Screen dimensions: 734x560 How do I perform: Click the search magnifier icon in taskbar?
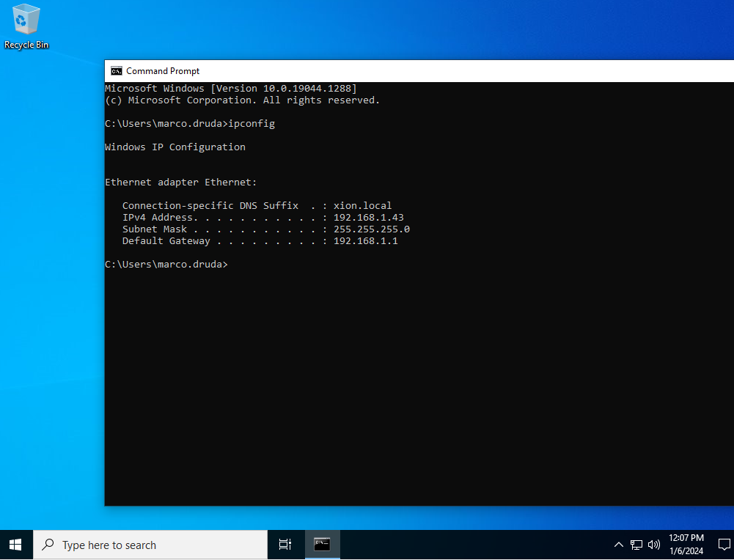click(48, 545)
